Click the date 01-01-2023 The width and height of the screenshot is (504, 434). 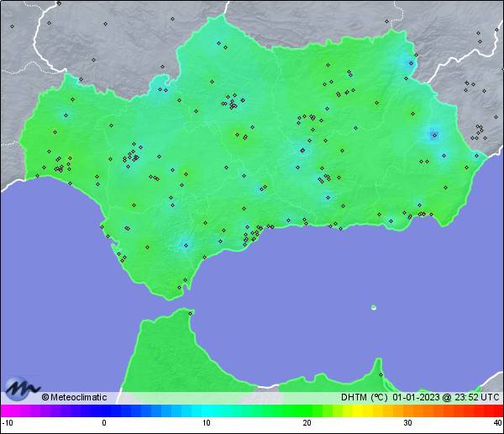pyautogui.click(x=416, y=397)
